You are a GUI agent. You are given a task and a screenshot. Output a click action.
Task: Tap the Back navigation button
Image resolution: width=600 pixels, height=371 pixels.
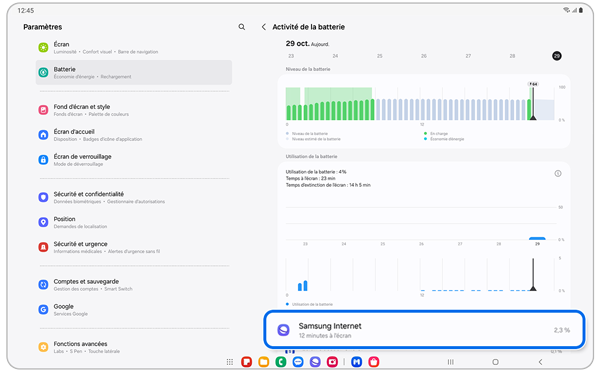point(540,362)
